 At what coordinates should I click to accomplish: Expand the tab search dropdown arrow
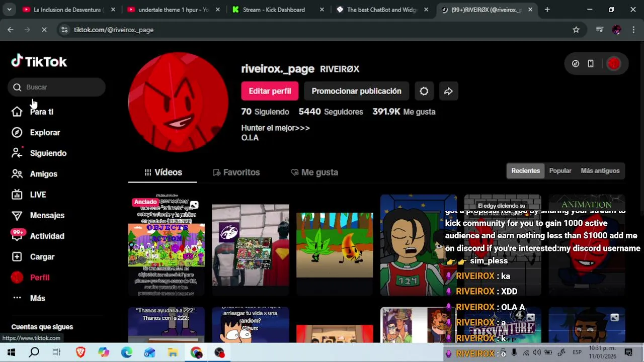pyautogui.click(x=9, y=10)
